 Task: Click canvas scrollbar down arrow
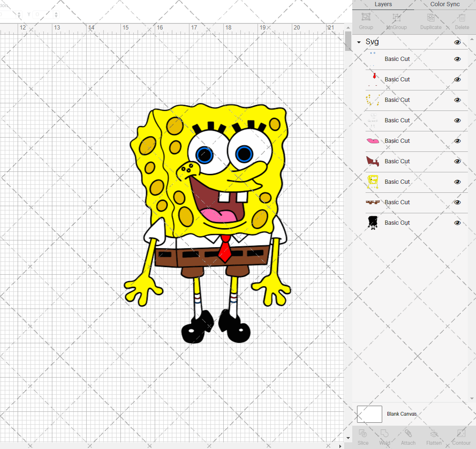point(348,438)
